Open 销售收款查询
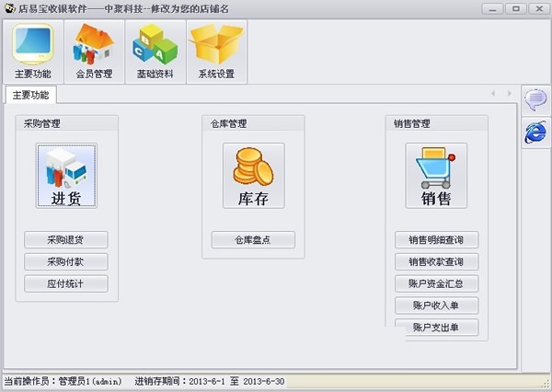Image resolution: width=552 pixels, height=392 pixels. pyautogui.click(x=436, y=261)
